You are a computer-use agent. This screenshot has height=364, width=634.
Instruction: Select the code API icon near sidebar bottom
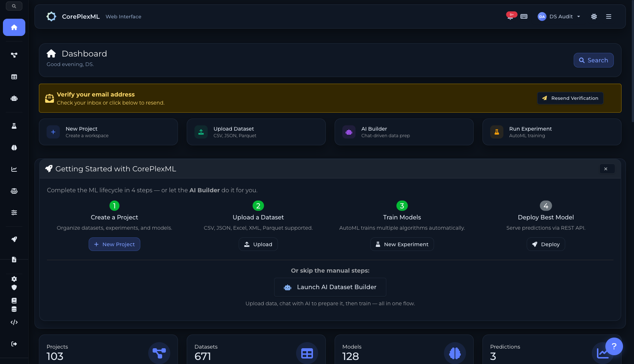pos(14,322)
